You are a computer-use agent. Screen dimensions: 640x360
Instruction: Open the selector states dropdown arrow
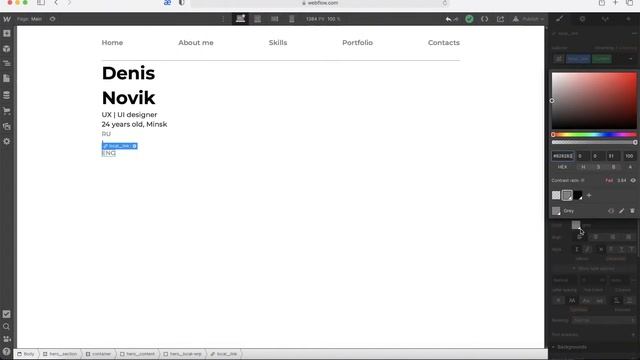(x=631, y=59)
